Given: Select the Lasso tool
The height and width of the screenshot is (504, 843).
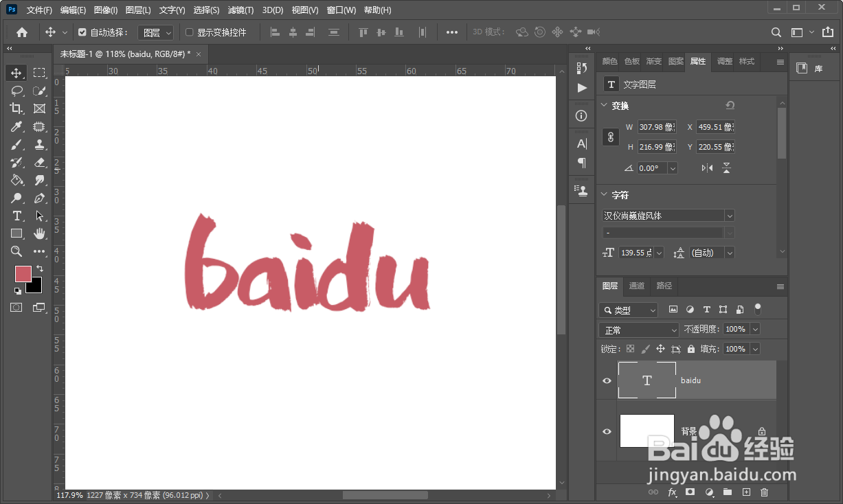Looking at the screenshot, I should point(16,91).
